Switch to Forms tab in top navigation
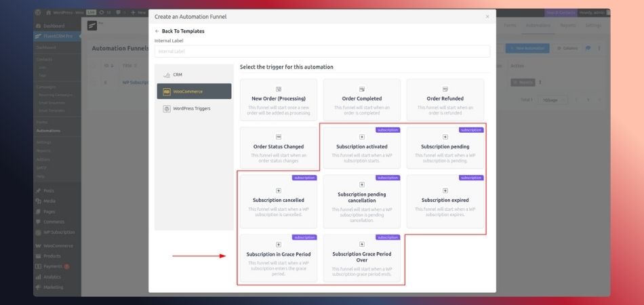The width and height of the screenshot is (644, 305). tap(510, 26)
